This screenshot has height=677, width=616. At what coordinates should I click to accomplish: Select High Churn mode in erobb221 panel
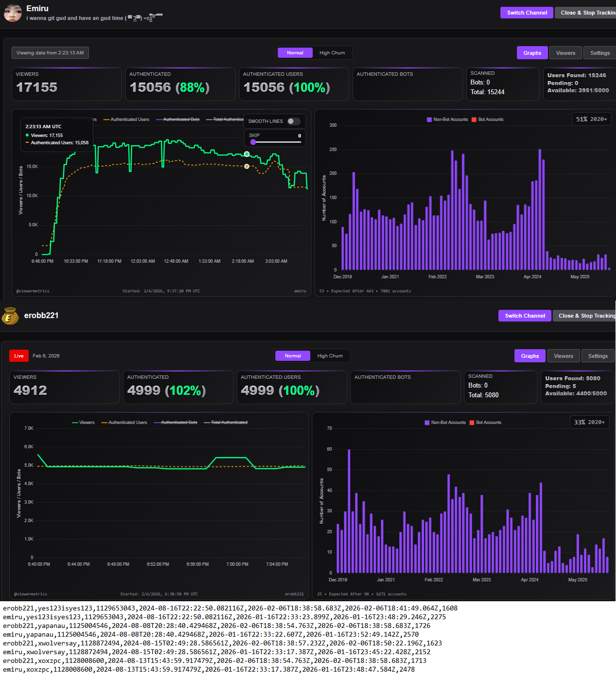(x=330, y=356)
